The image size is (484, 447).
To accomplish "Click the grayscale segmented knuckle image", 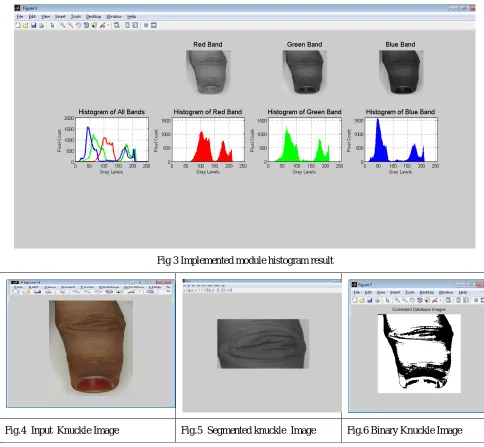I will (x=263, y=344).
